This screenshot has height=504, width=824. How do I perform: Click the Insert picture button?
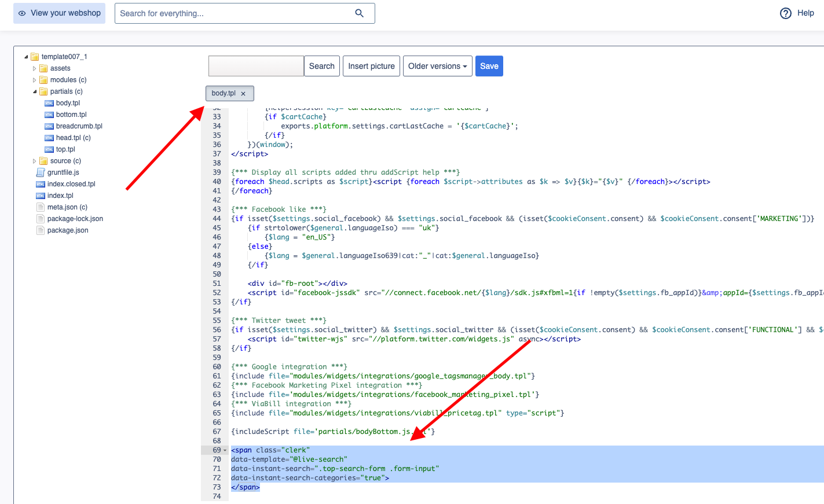tap(371, 65)
